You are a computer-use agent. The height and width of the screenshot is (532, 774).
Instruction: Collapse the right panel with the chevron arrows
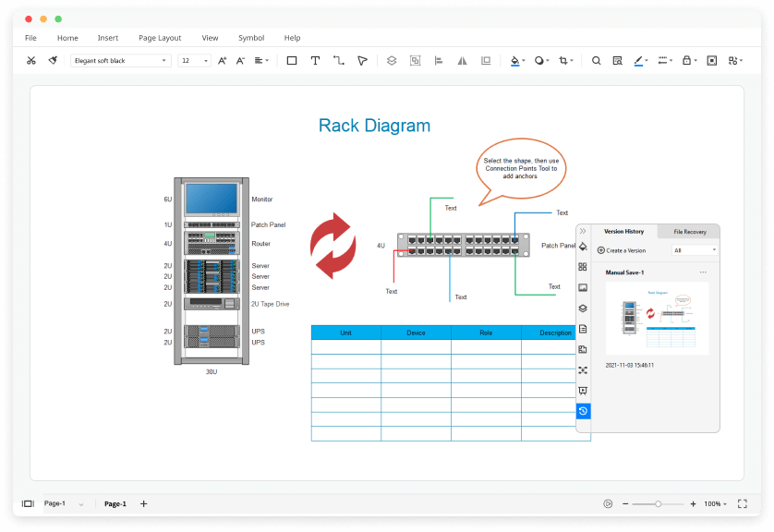[x=583, y=231]
